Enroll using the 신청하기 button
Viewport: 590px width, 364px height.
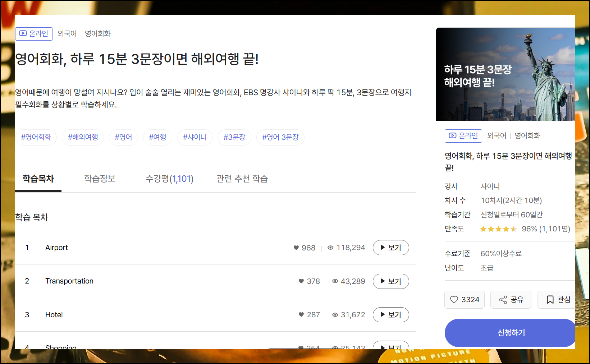[511, 333]
